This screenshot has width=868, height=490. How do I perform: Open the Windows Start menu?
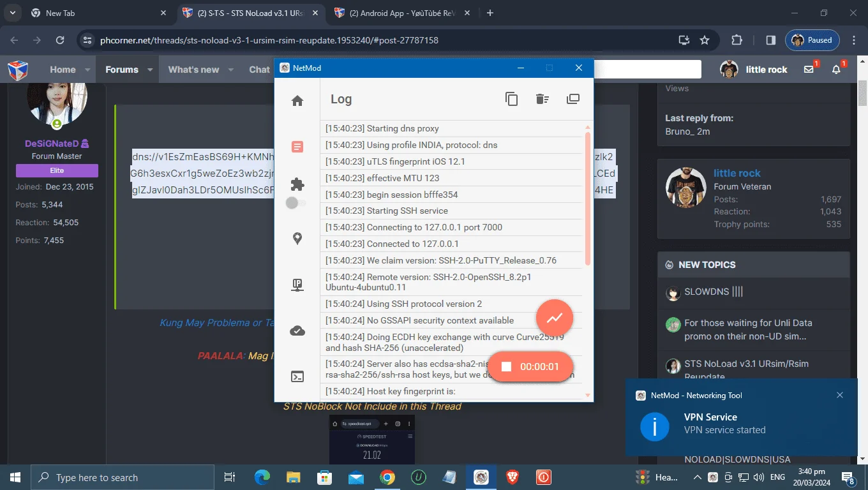point(15,477)
